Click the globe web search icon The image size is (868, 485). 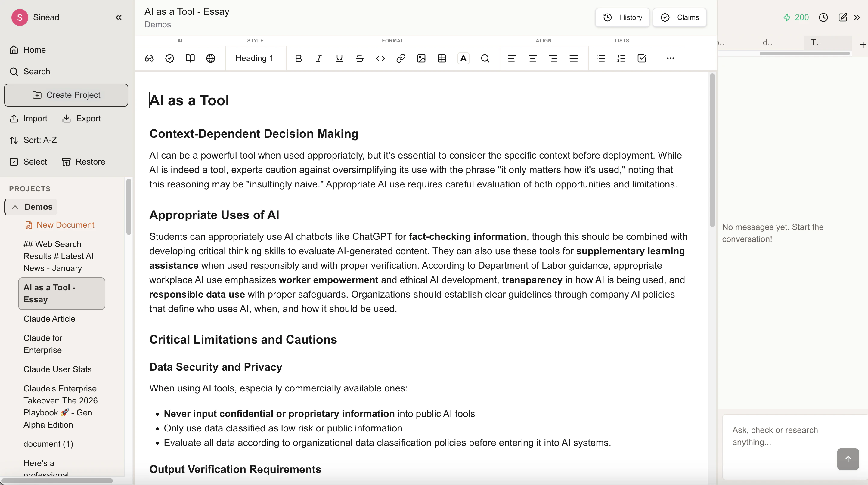click(211, 58)
